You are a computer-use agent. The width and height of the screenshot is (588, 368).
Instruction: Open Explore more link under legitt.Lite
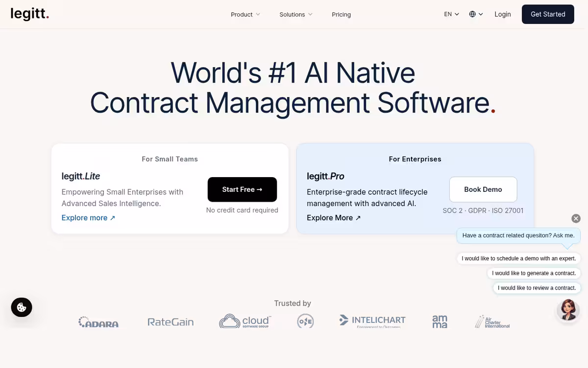(x=88, y=218)
